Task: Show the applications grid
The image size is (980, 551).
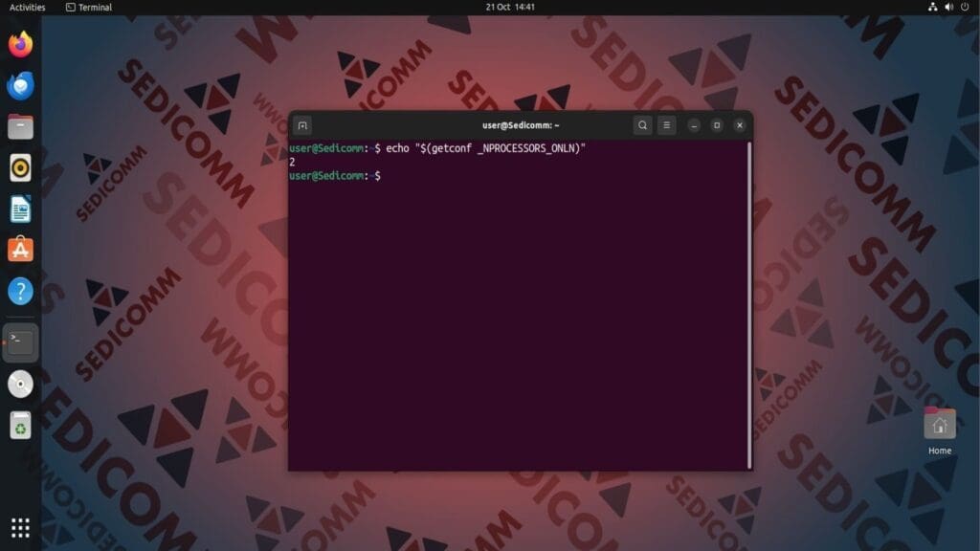Action: (21, 528)
